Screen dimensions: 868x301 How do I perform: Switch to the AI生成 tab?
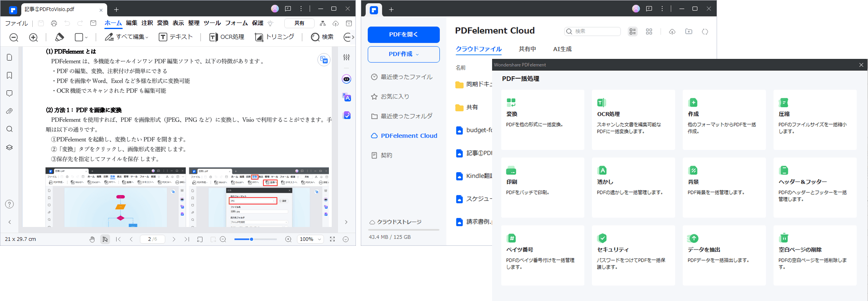click(x=562, y=49)
